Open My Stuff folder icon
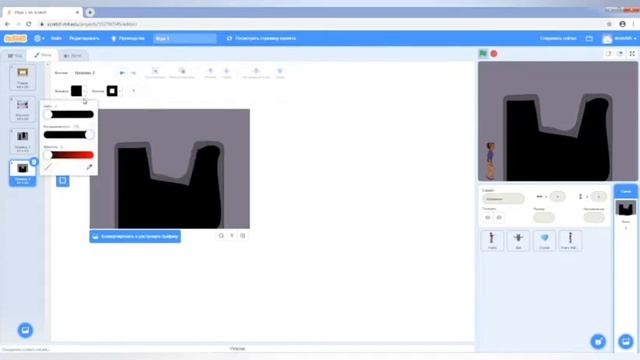 [589, 38]
